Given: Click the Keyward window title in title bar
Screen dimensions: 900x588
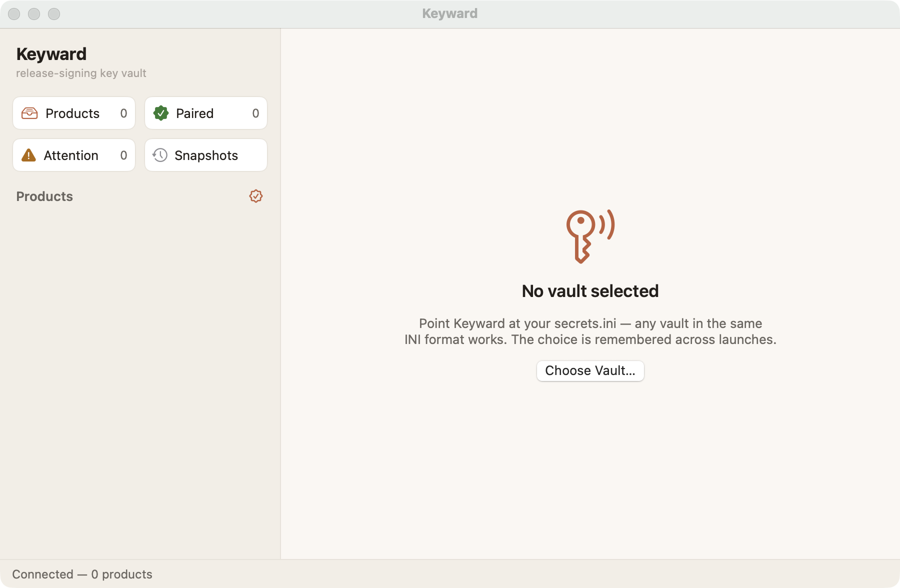Looking at the screenshot, I should click(450, 13).
